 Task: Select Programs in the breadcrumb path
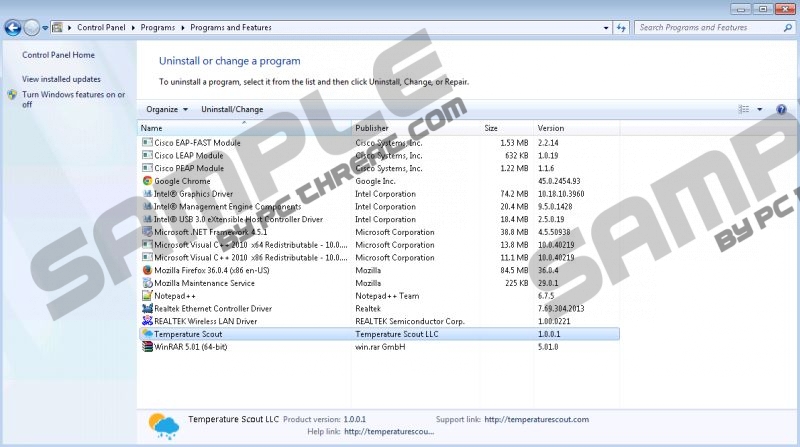[x=162, y=28]
